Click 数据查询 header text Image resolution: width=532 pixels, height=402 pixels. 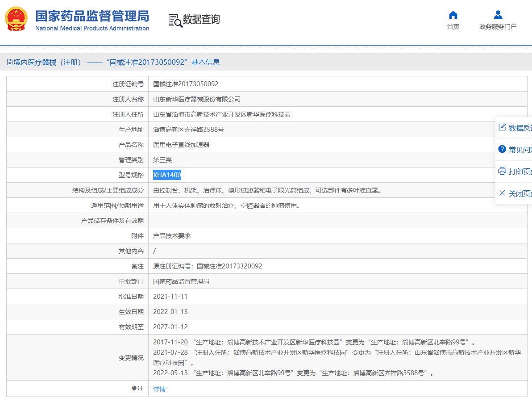[x=201, y=19]
